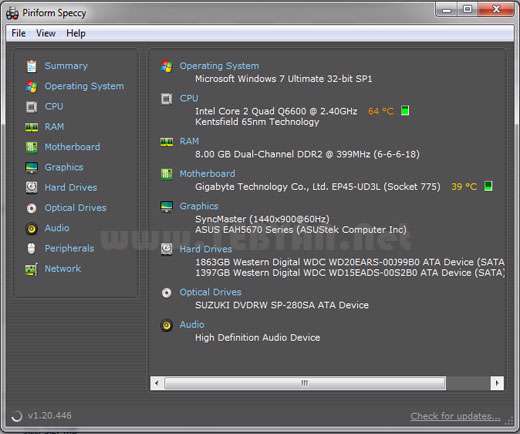The image size is (520, 434).
Task: Click RAM heading link in summary
Action: (189, 141)
